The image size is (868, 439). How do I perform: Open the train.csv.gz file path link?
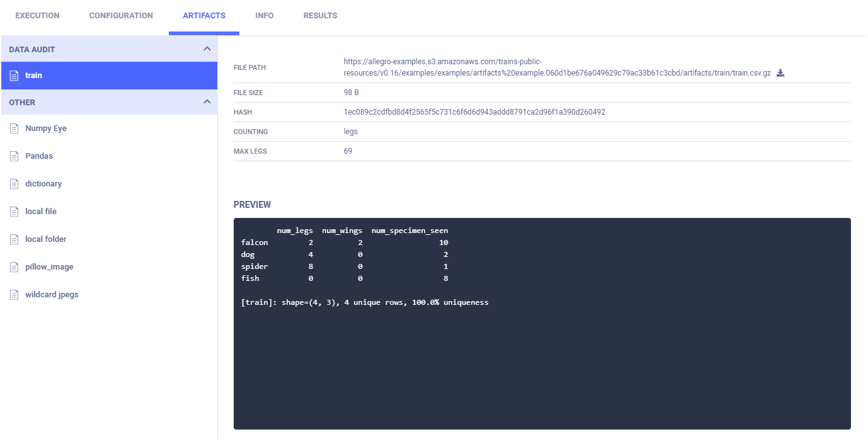pyautogui.click(x=557, y=67)
